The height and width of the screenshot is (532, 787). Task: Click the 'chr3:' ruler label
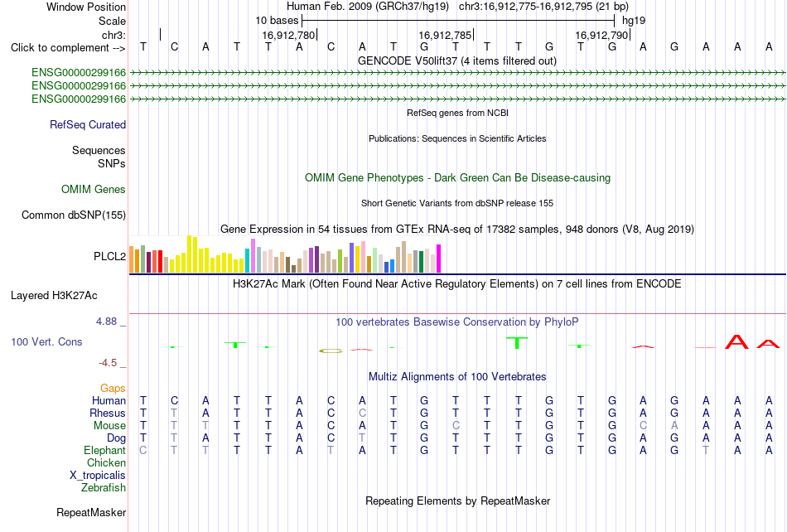tap(113, 35)
